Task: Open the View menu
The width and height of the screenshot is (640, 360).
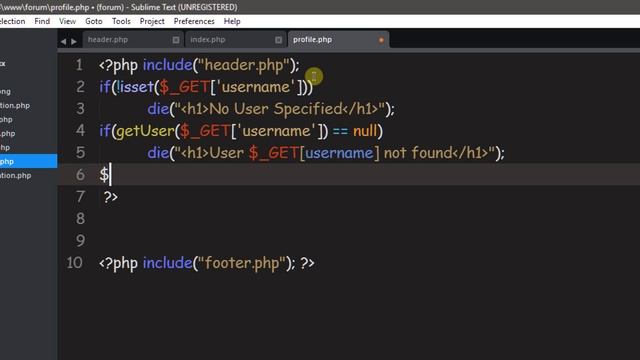Action: click(67, 21)
